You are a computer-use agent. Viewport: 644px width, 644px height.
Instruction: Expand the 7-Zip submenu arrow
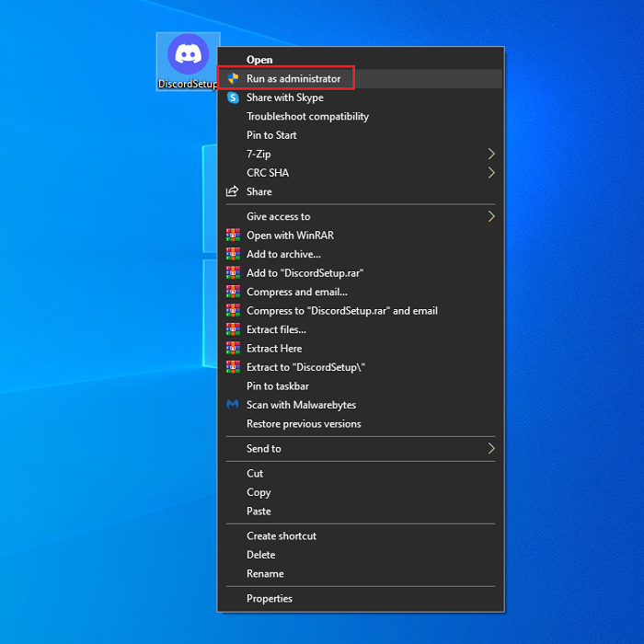coord(491,154)
